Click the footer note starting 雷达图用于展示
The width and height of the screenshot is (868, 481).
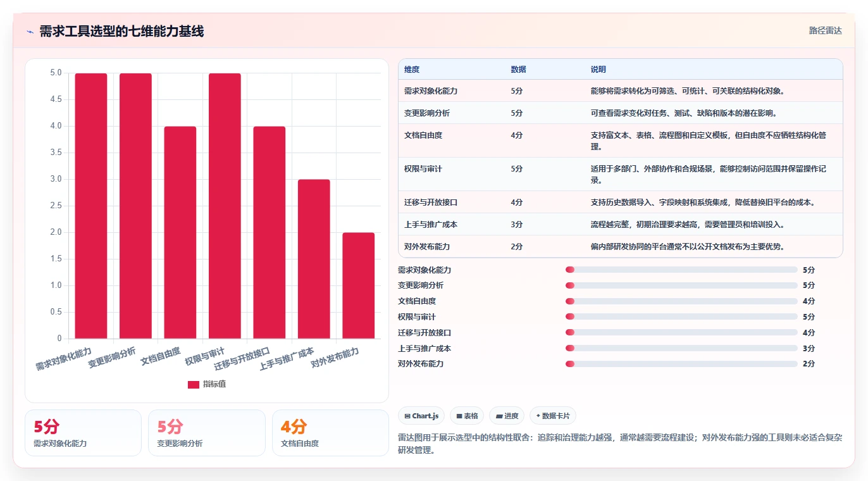pos(620,444)
